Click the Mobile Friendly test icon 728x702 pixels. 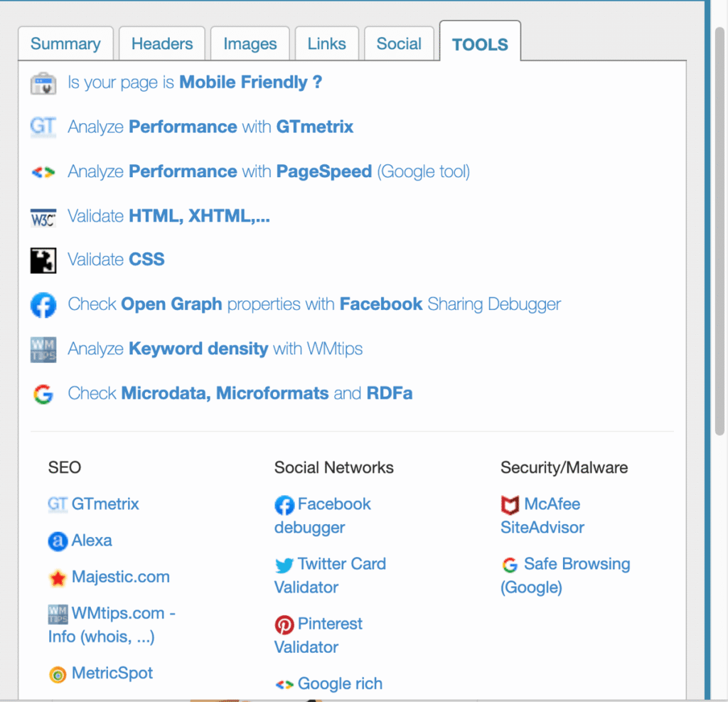[x=43, y=83]
